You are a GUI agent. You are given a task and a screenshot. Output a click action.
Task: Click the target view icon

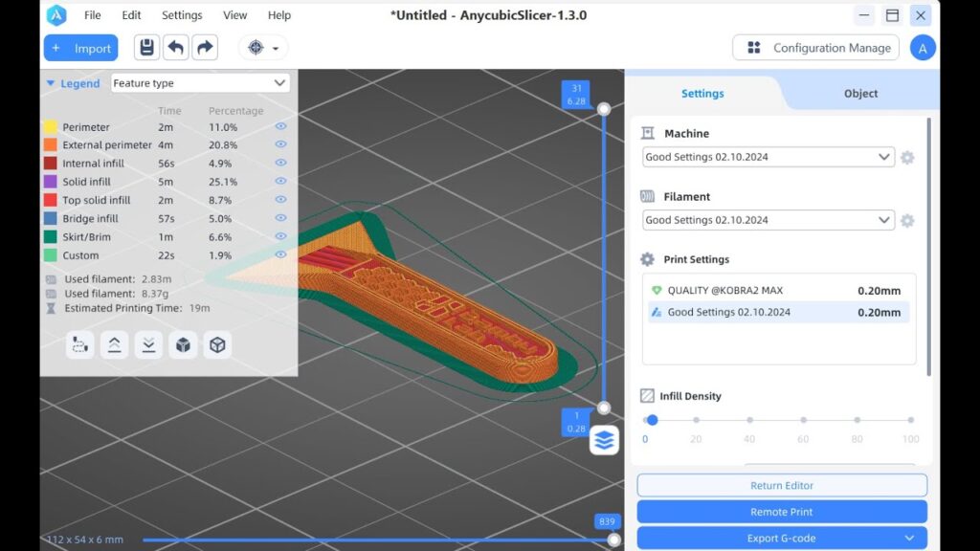click(x=256, y=48)
